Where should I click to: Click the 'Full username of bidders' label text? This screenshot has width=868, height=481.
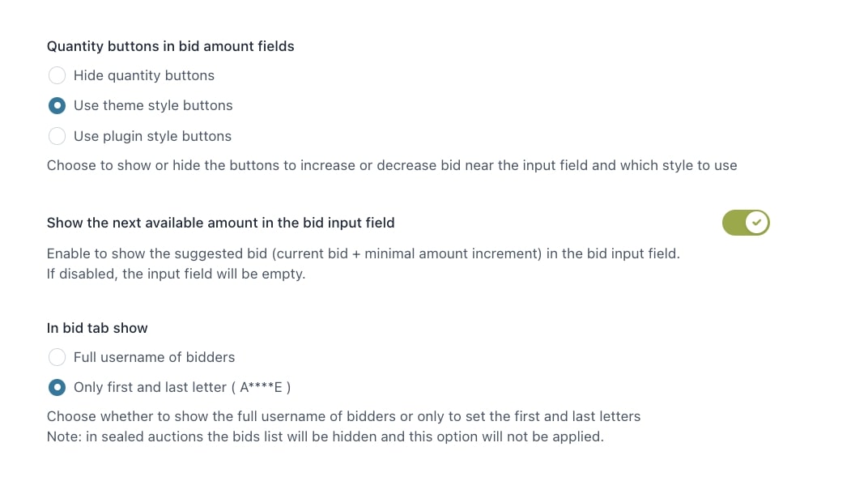155,357
